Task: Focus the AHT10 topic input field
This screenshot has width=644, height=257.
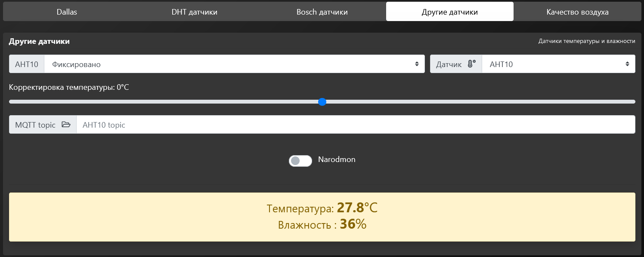Action: click(355, 125)
